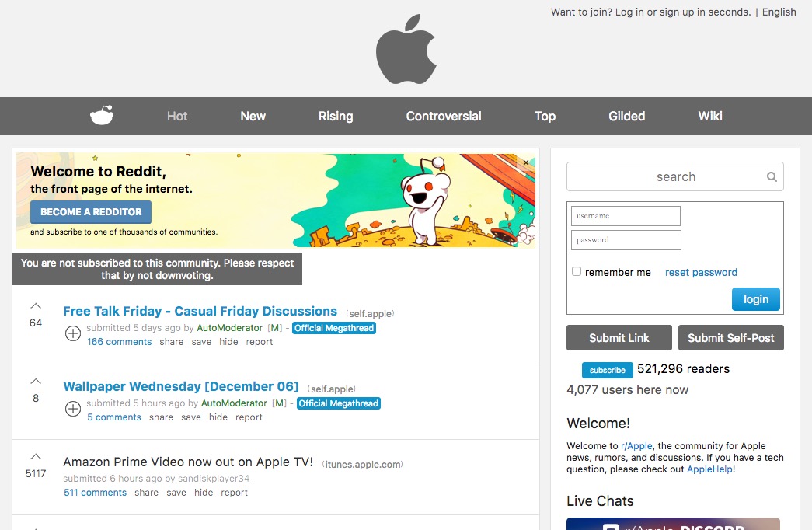Click the itunes.apple.com domain link

pos(363,464)
